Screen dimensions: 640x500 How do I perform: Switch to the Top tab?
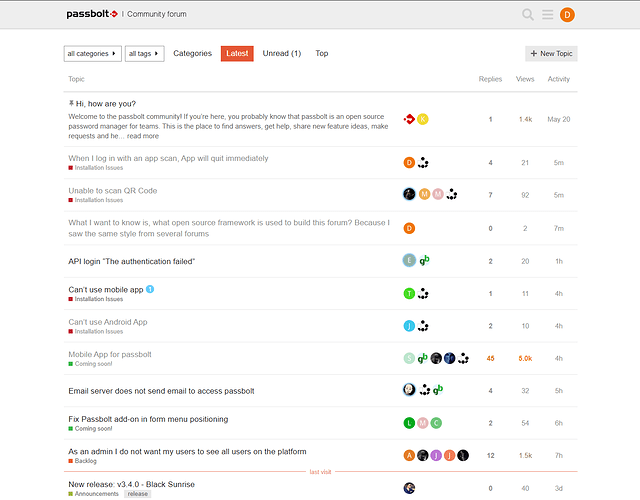tap(322, 53)
